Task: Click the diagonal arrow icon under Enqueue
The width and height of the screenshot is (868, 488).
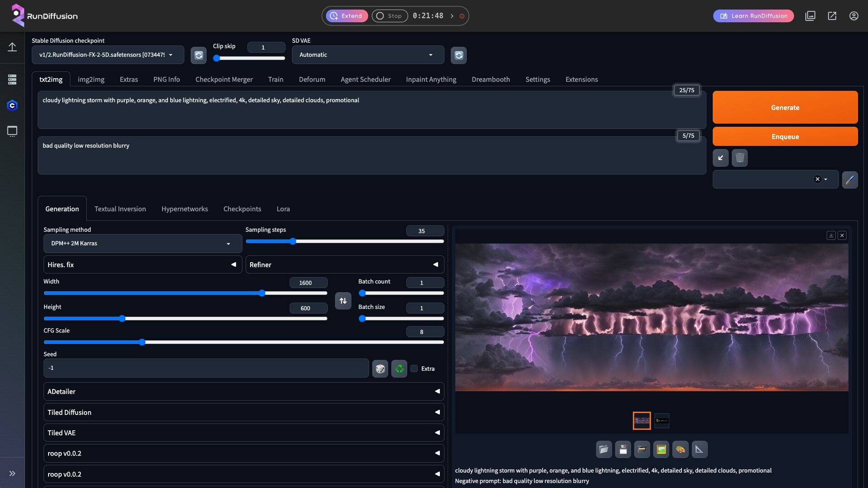Action: pos(720,158)
